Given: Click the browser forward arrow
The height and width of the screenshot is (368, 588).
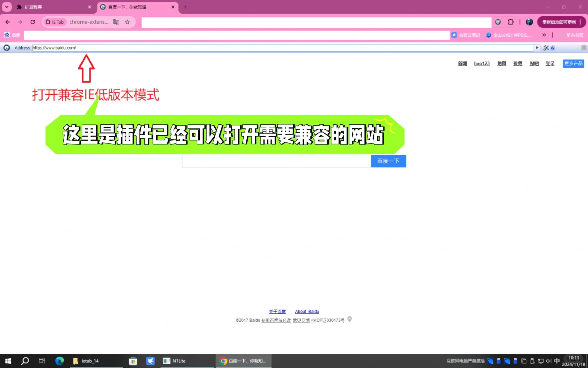Looking at the screenshot, I should point(20,22).
